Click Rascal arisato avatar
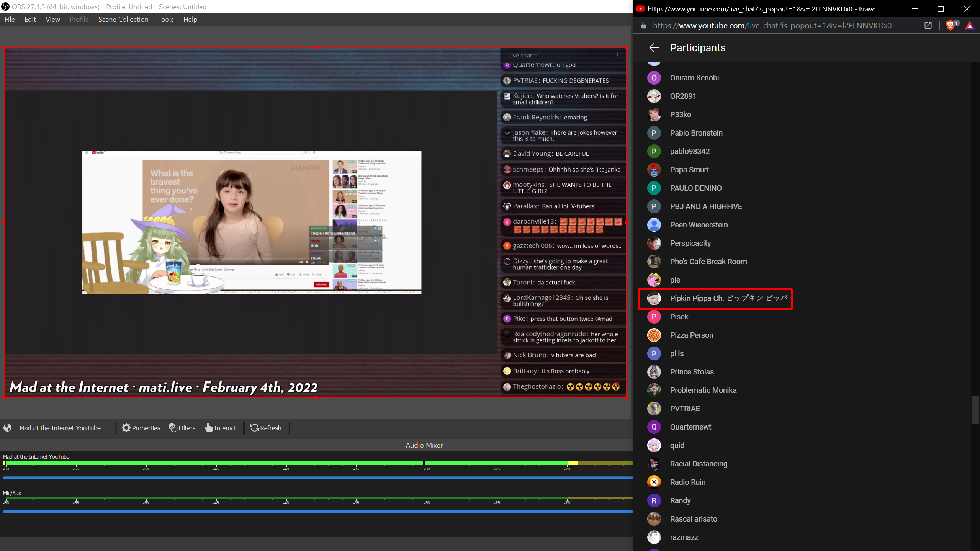This screenshot has height=551, width=980. point(654,519)
